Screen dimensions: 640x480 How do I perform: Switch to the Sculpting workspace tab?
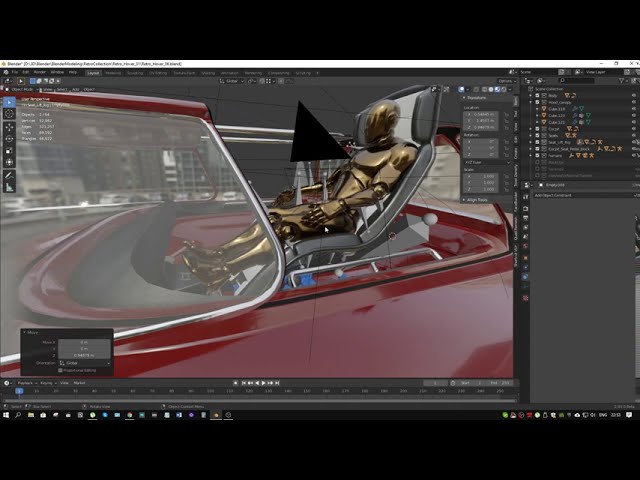[135, 73]
